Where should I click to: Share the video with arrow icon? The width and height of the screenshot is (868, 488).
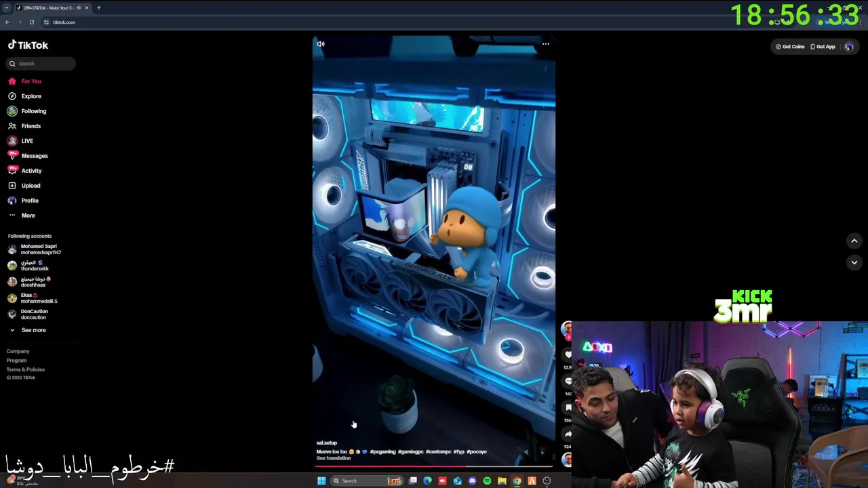pos(568,434)
